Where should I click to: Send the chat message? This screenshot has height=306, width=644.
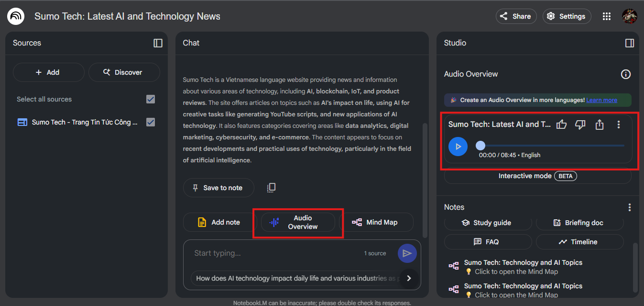407,253
